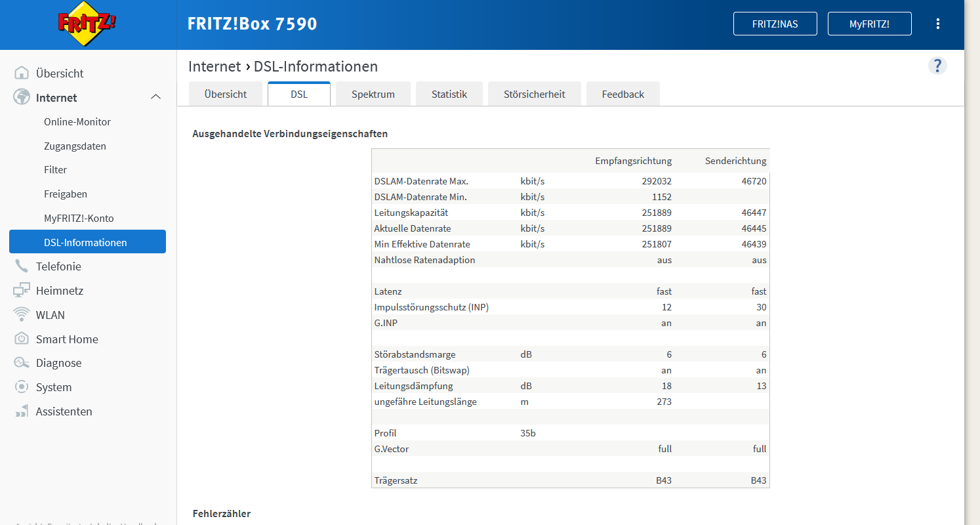Click the Telefonie phone icon
The image size is (980, 525).
tap(22, 266)
